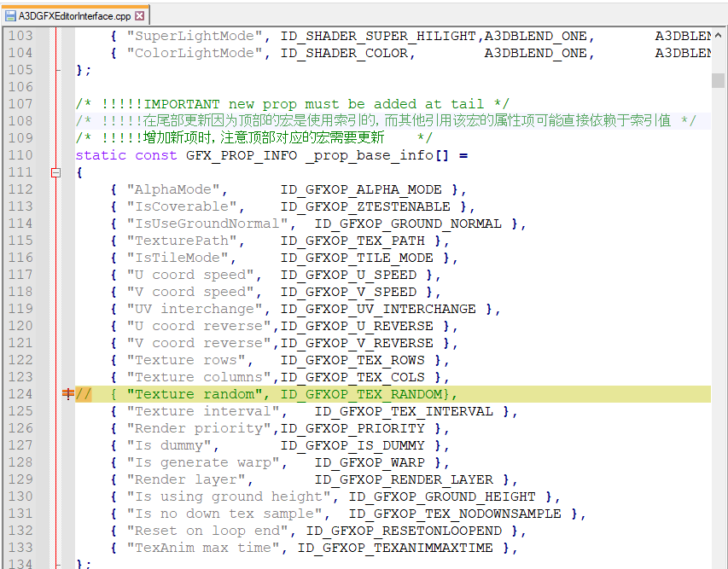
Task: Click GFX_PROP_INFO type name
Action: (242, 155)
